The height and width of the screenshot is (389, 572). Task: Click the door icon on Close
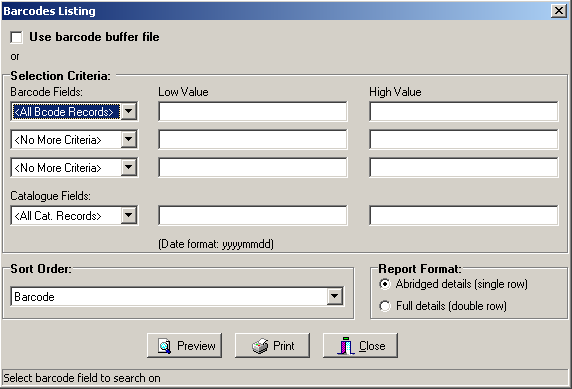[346, 346]
